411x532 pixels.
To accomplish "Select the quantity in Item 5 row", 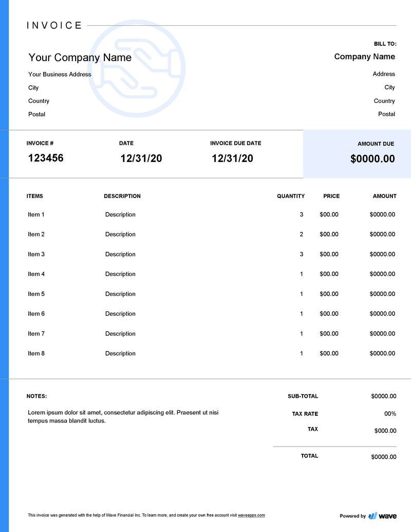I will (x=301, y=294).
